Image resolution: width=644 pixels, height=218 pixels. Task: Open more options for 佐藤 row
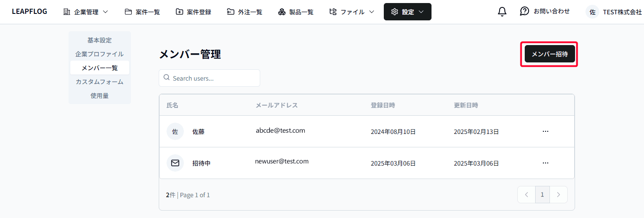[546, 131]
